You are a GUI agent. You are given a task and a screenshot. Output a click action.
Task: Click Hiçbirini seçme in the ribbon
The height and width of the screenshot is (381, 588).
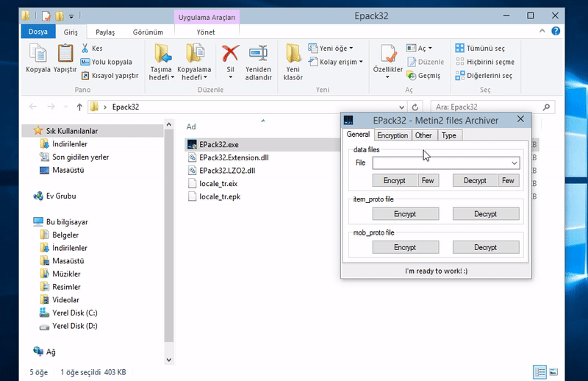pos(485,62)
